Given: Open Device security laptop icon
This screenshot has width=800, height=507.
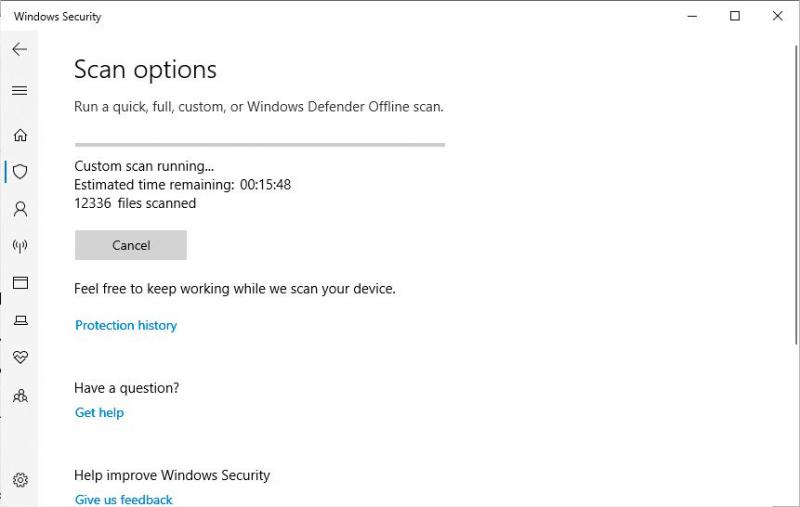Looking at the screenshot, I should (x=20, y=320).
